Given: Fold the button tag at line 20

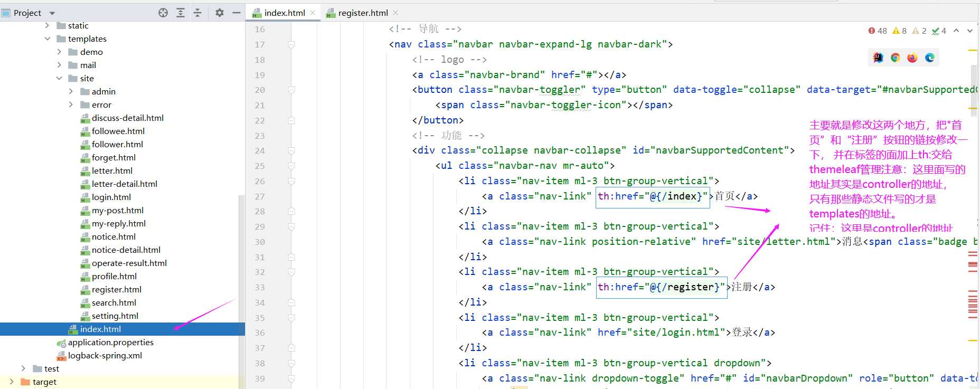Looking at the screenshot, I should [291, 90].
